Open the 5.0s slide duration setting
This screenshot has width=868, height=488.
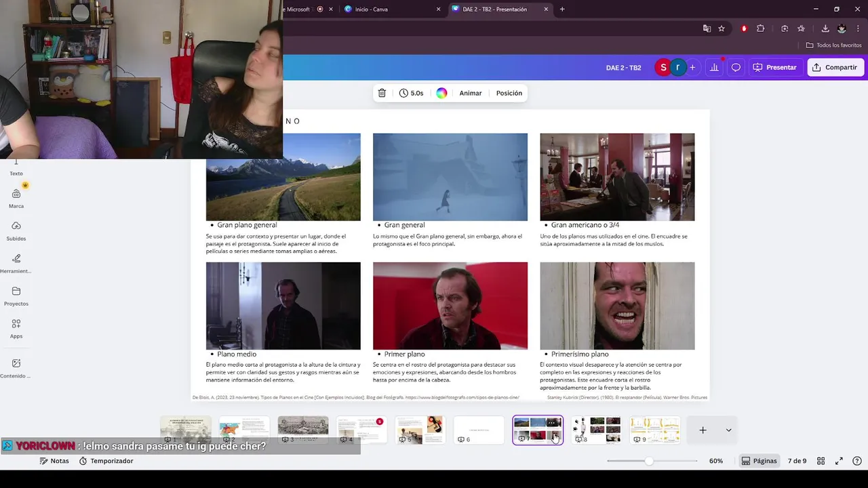tap(411, 93)
